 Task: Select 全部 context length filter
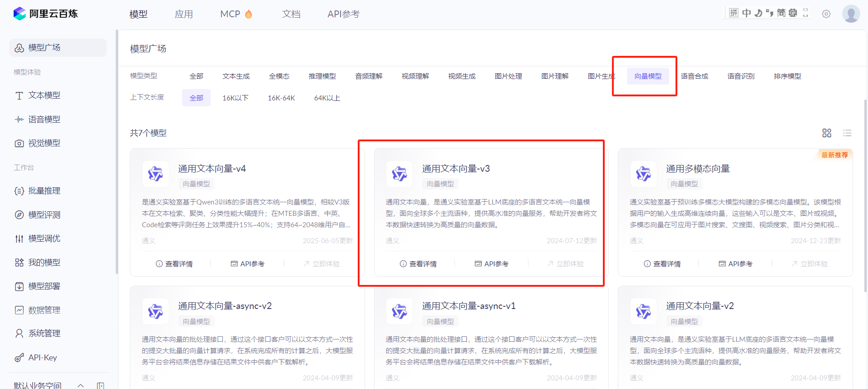[x=196, y=98]
